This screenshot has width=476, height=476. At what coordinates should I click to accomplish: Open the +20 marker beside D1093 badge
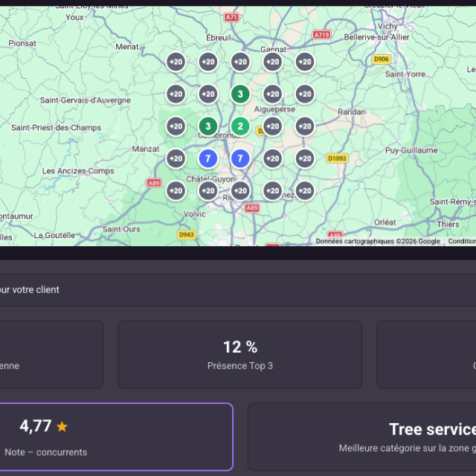click(304, 158)
